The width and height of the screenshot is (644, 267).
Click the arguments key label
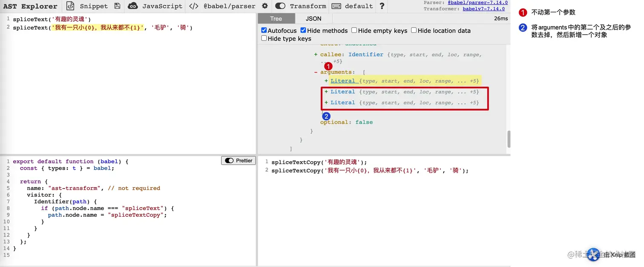(x=336, y=72)
